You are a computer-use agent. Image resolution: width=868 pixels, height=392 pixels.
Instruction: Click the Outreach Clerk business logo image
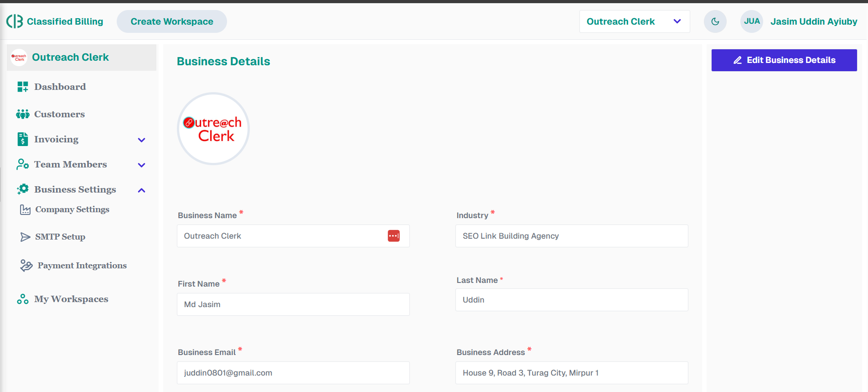[213, 129]
